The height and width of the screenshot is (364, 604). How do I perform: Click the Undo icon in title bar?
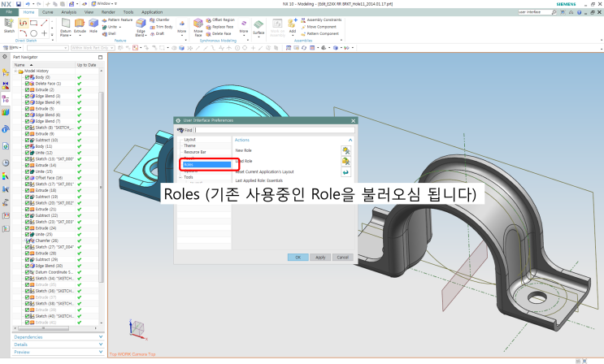tap(28, 4)
